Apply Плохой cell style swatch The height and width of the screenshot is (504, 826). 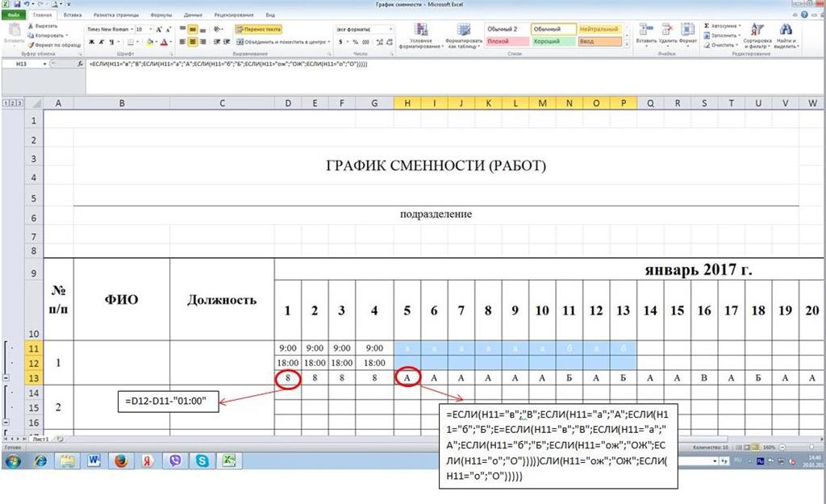(x=507, y=41)
